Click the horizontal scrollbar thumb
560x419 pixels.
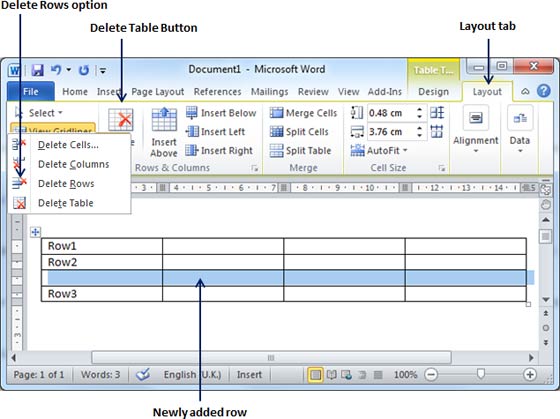pos(271,358)
